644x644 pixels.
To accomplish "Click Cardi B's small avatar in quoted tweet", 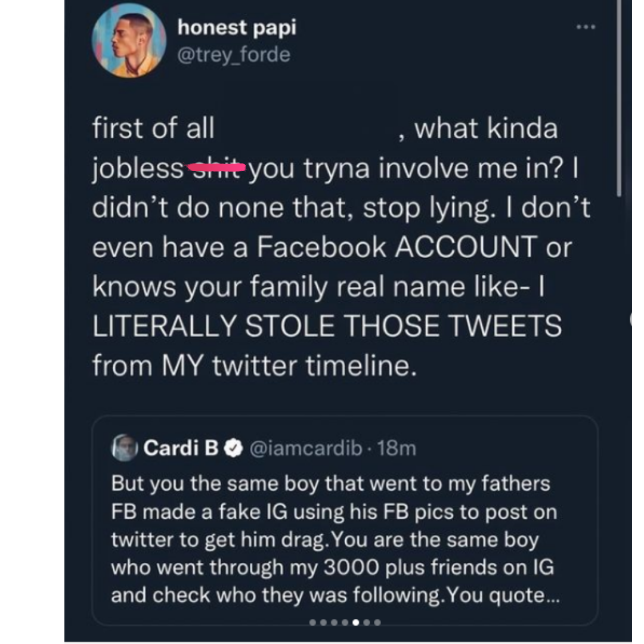I will (124, 448).
